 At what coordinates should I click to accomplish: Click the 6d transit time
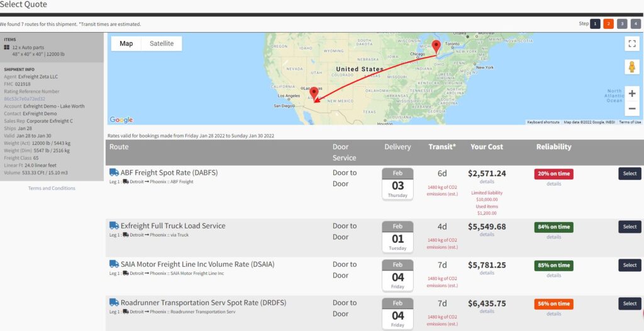pyautogui.click(x=442, y=174)
